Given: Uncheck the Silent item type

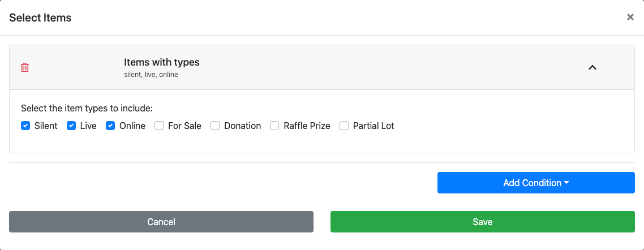Looking at the screenshot, I should click(25, 126).
